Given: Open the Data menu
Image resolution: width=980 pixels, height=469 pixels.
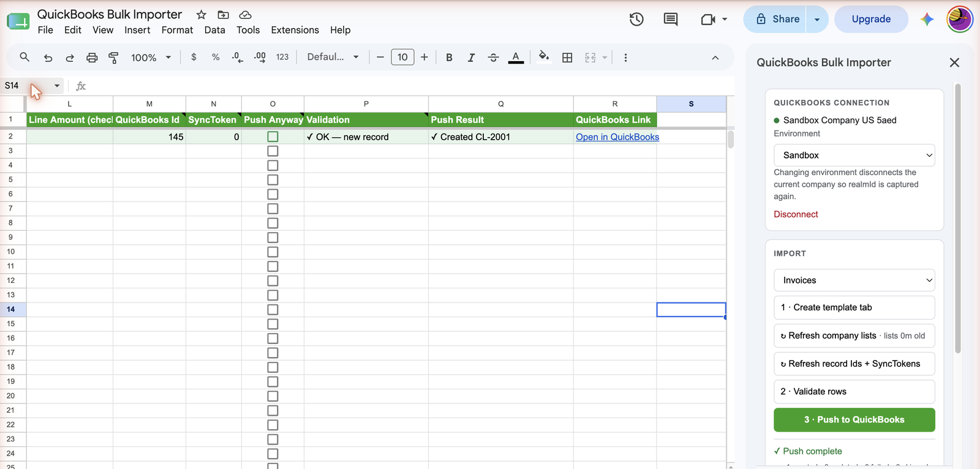Looking at the screenshot, I should coord(214,30).
